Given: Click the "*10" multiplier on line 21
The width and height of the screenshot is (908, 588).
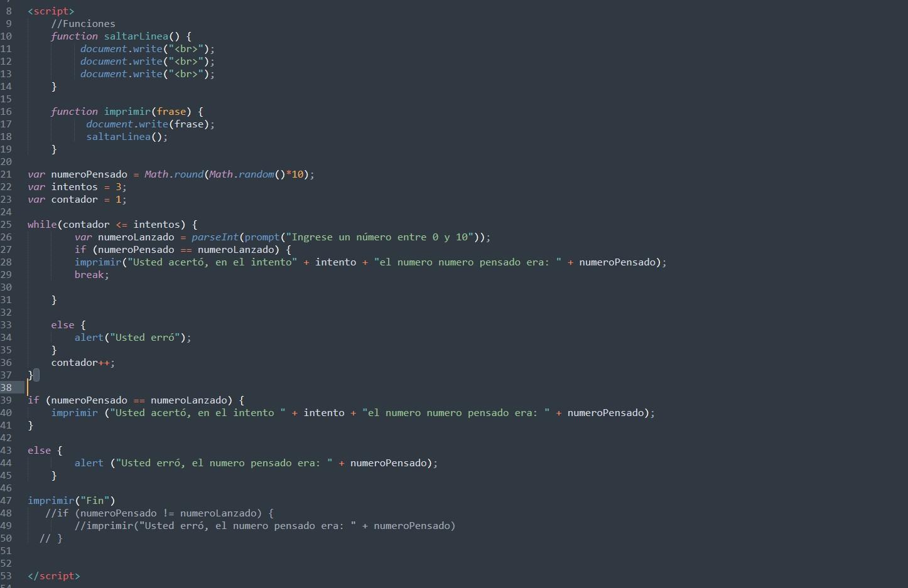Looking at the screenshot, I should click(x=295, y=174).
